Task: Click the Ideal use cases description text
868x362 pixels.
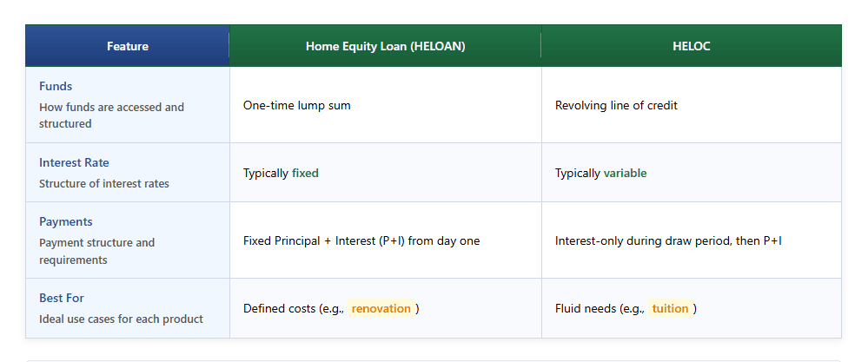Action: pyautogui.click(x=121, y=319)
